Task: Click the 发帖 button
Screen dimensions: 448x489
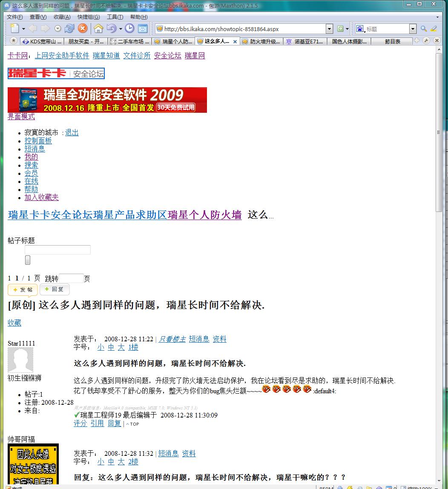Action: tap(23, 290)
